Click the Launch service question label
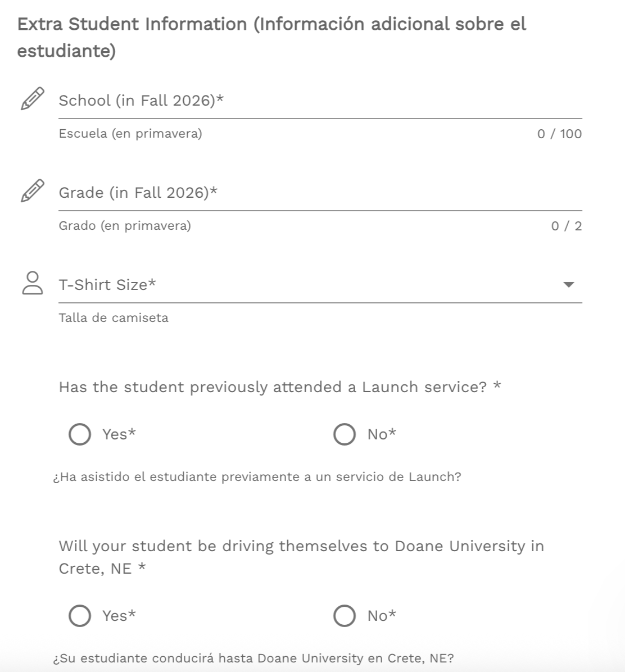625x672 pixels. (280, 387)
